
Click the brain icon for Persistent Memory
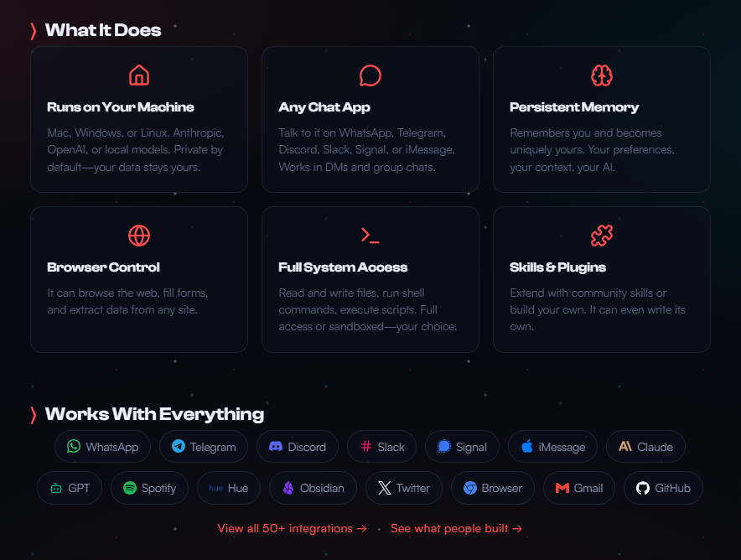click(601, 75)
